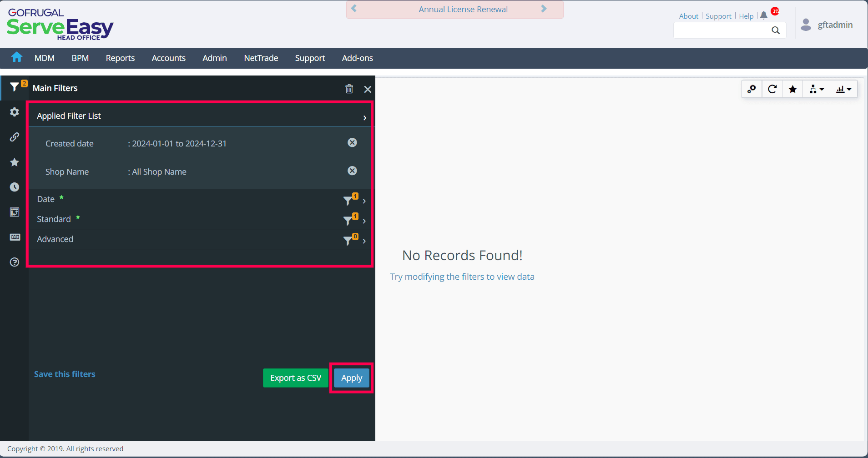Click the search magnifier icon

pyautogui.click(x=776, y=30)
